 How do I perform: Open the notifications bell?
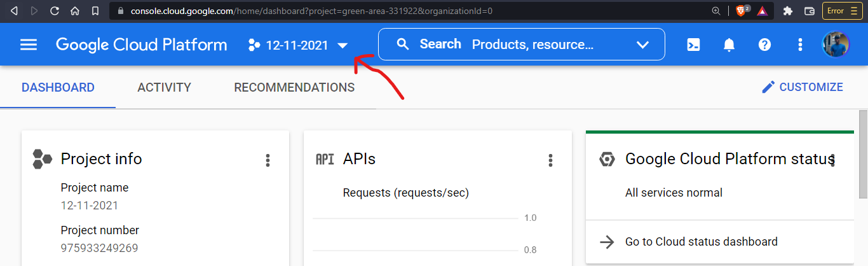coord(729,45)
